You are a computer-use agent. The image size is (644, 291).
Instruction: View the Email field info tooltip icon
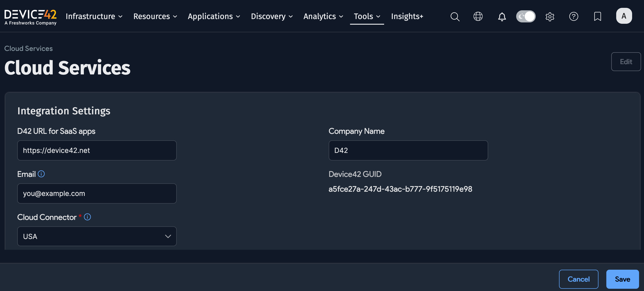(41, 174)
